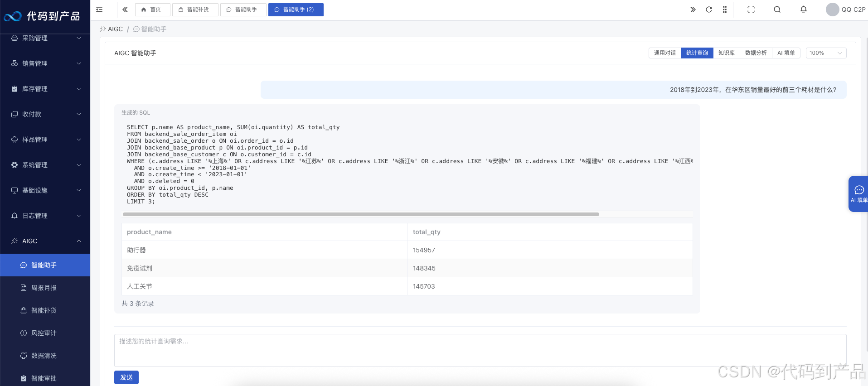Open the 首页 tab

tap(152, 10)
